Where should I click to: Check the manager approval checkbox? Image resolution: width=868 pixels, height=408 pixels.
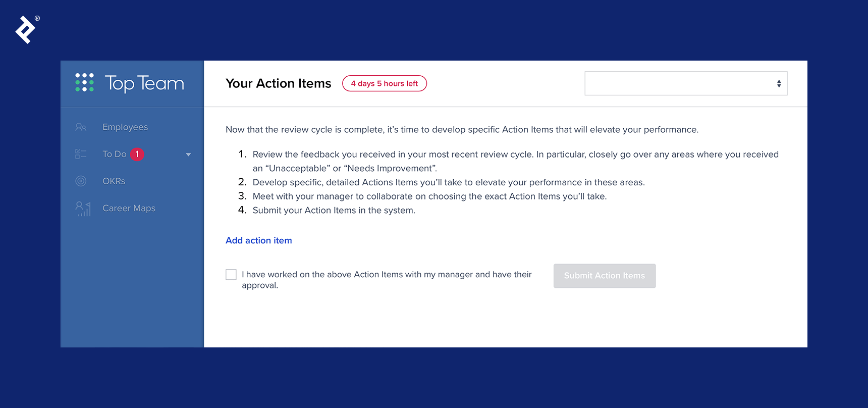tap(231, 274)
